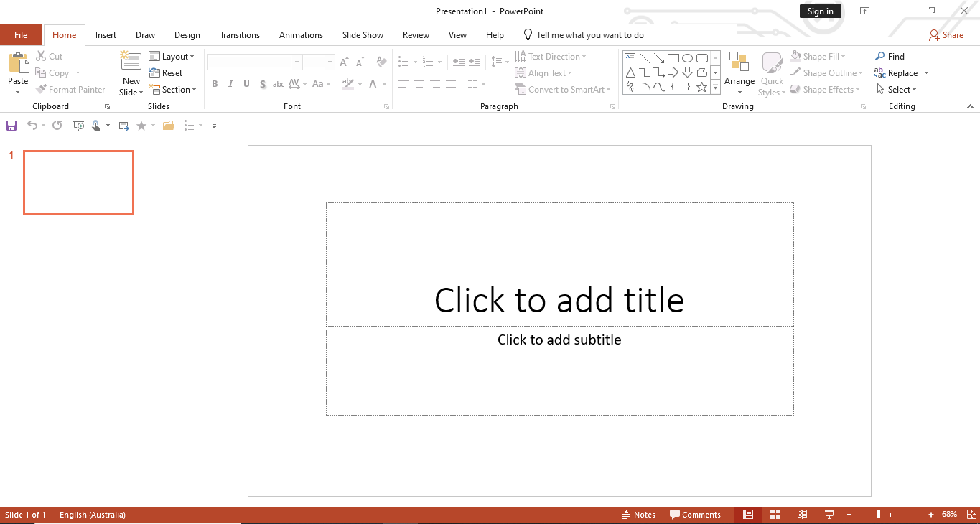Start slideshow from quick access toolbar
Image resolution: width=980 pixels, height=524 pixels.
coord(78,125)
